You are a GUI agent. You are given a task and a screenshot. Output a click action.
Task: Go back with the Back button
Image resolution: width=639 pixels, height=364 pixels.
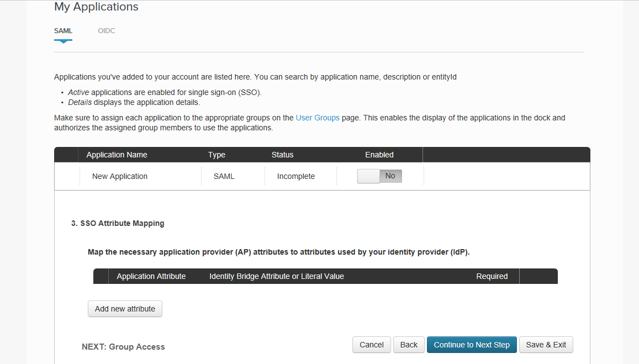coord(409,345)
